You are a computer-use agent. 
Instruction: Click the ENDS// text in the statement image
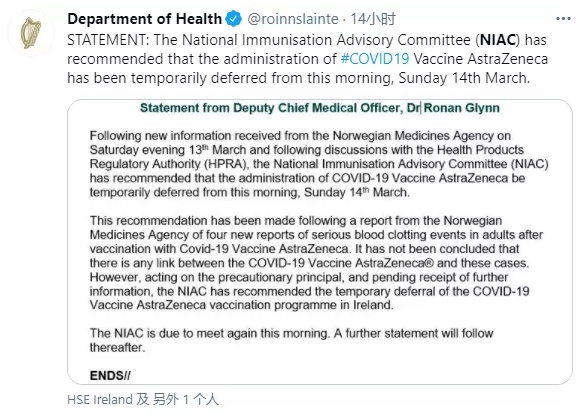point(110,375)
